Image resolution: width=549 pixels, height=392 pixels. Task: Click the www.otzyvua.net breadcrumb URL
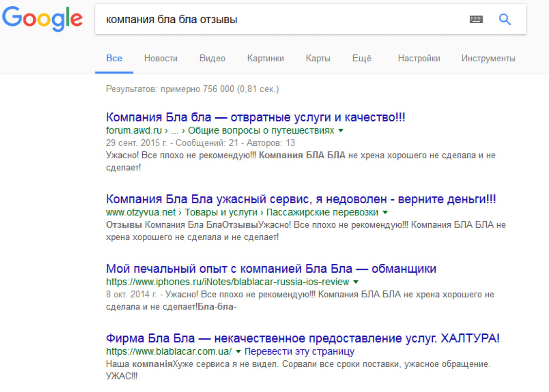242,212
